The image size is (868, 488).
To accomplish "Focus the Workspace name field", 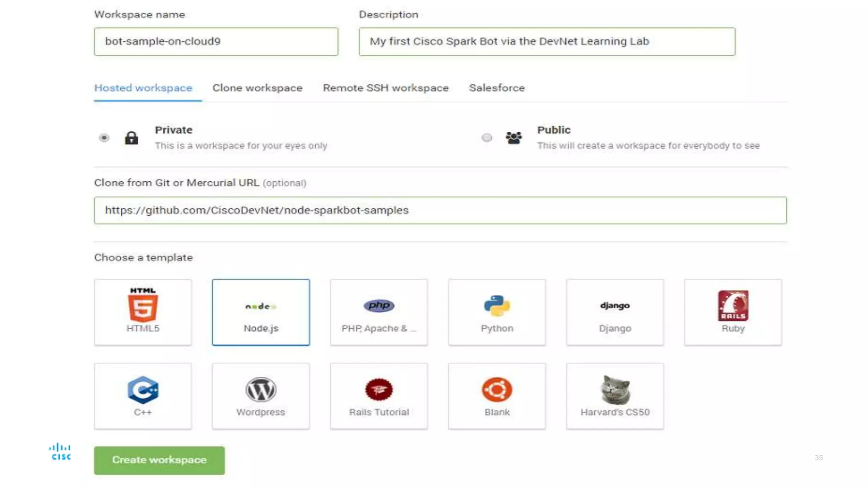I will 216,42.
